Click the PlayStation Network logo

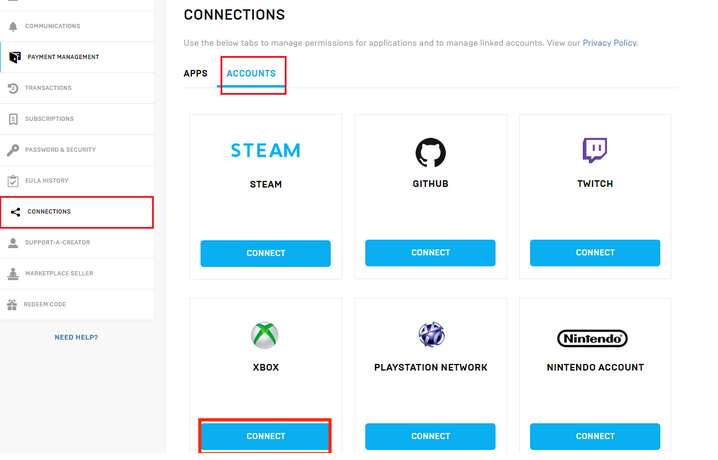(x=431, y=334)
